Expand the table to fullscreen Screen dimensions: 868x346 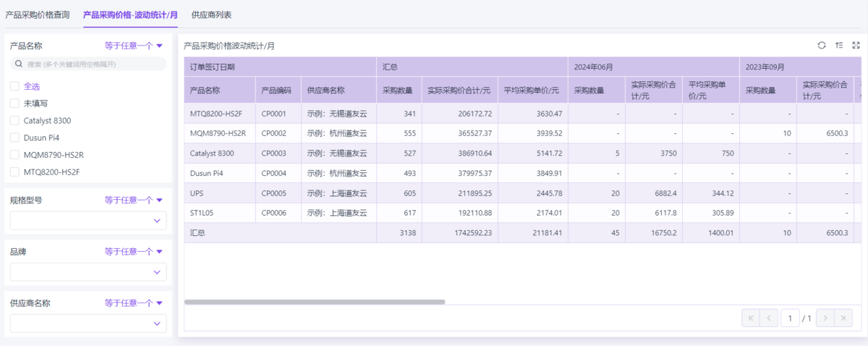tap(856, 45)
